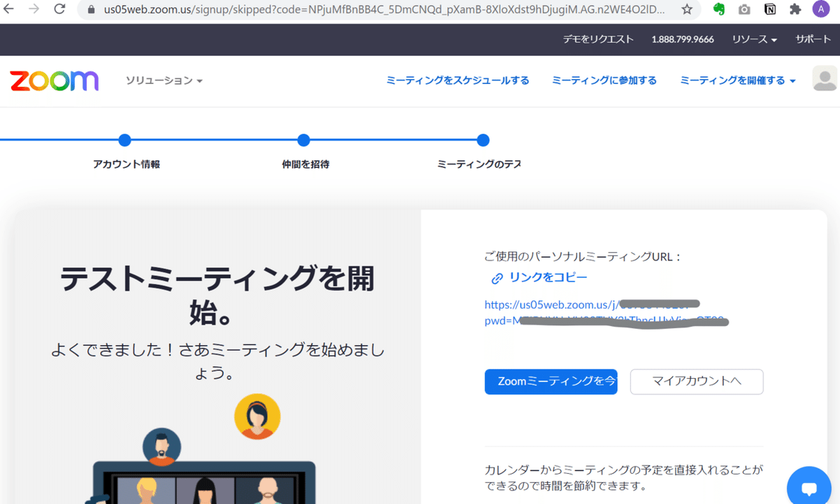Click the blue-circle man avatar illustration

tap(162, 447)
